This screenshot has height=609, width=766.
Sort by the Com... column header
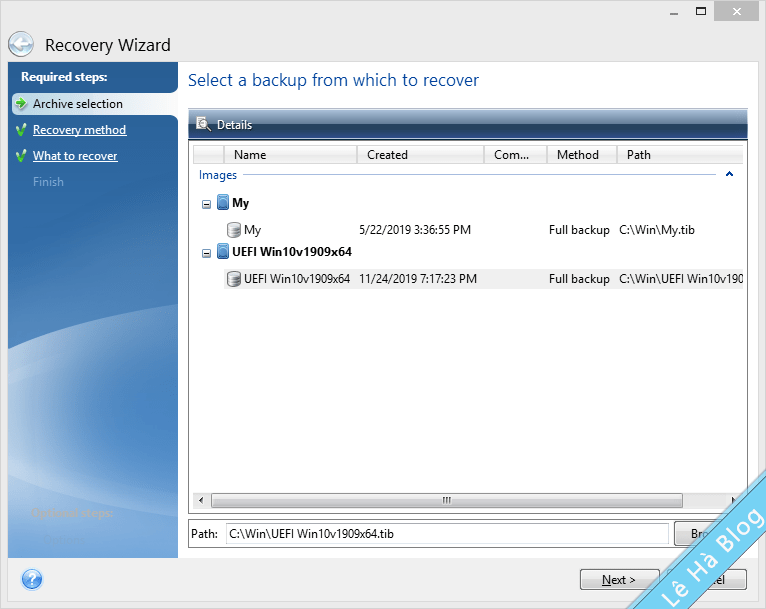(x=515, y=154)
